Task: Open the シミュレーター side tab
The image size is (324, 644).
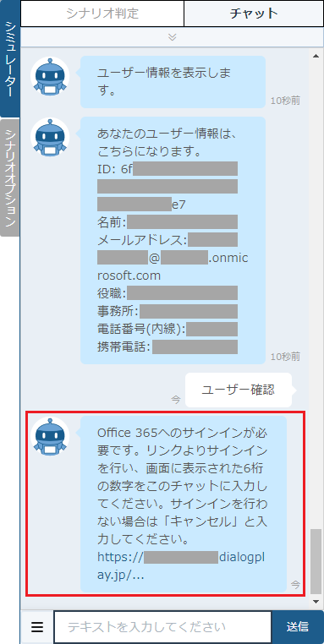Action: point(10,59)
